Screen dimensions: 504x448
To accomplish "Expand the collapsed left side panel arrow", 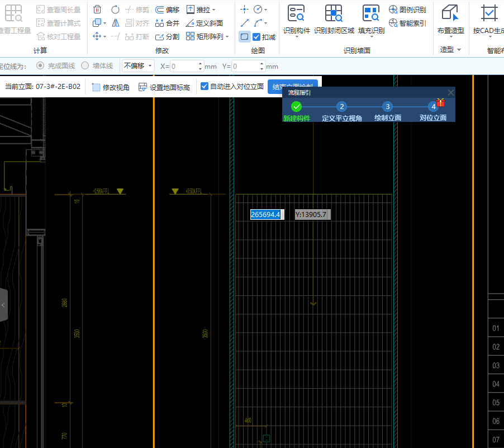I will 3,305.
